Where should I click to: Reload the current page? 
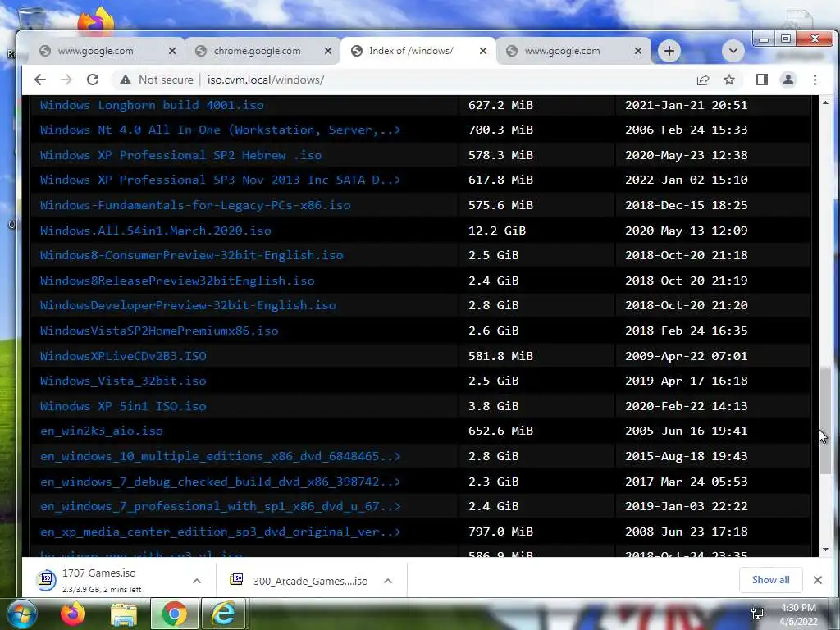tap(93, 80)
